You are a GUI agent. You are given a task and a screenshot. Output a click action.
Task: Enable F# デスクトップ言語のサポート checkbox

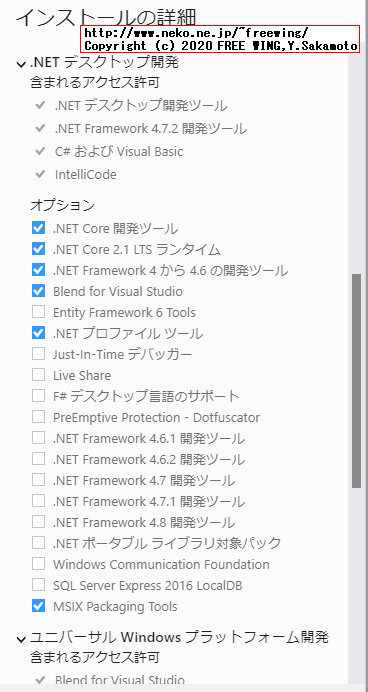coord(38,396)
